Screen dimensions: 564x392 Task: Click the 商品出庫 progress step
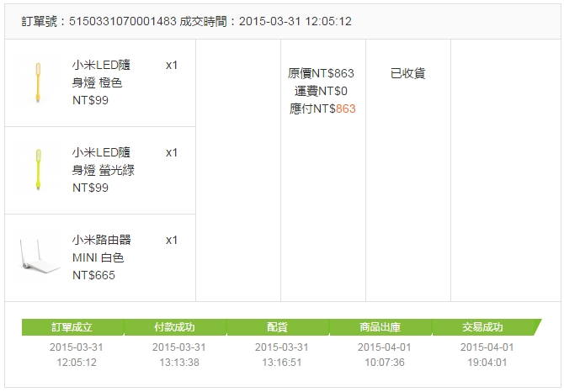[380, 327]
